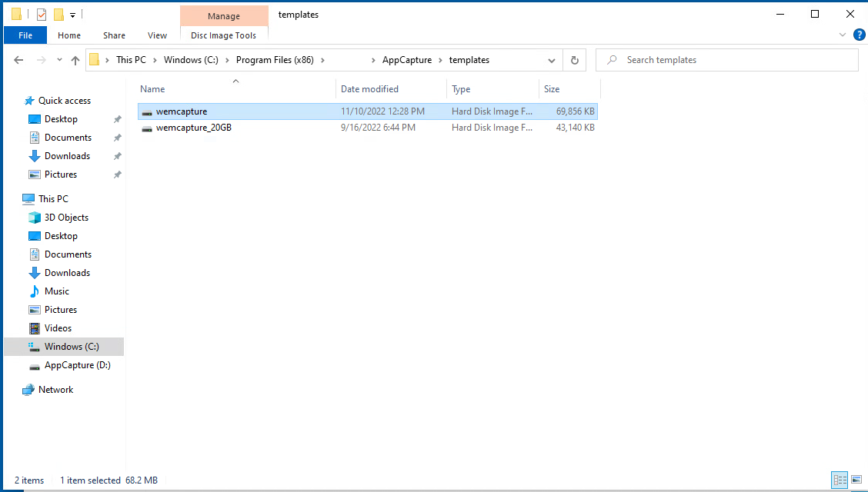The image size is (868, 492).
Task: Select the wemcapture disc image icon
Action: coord(147,111)
